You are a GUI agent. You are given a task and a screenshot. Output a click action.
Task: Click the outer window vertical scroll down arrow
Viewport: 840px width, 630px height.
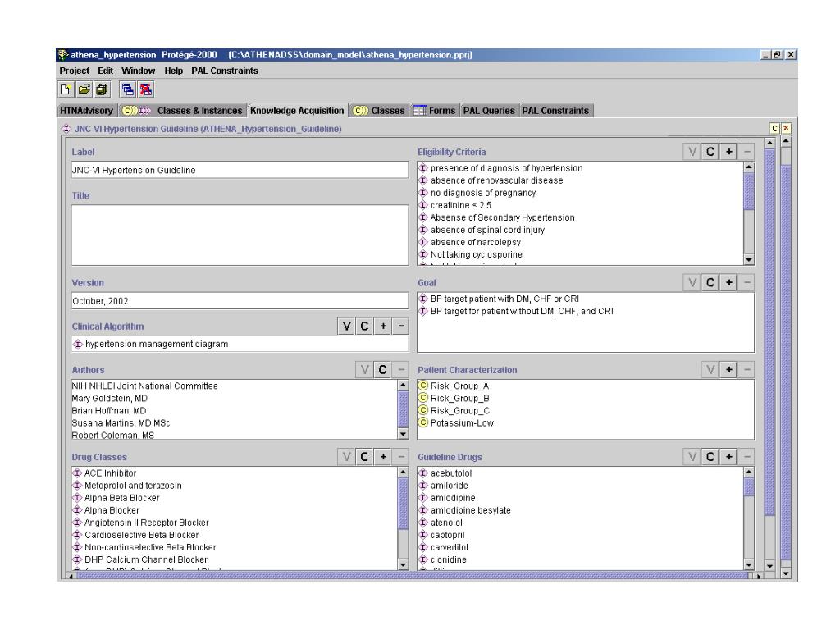tap(786, 573)
